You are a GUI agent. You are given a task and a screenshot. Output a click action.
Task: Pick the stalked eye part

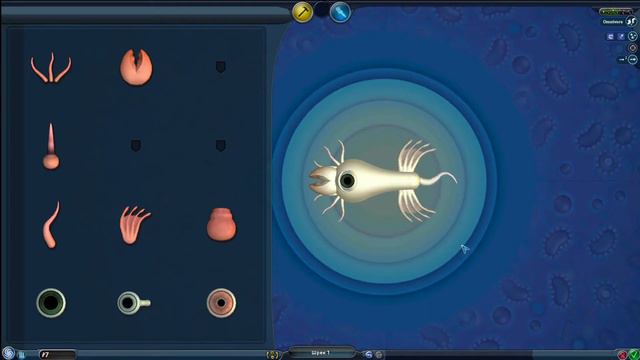pyautogui.click(x=133, y=303)
